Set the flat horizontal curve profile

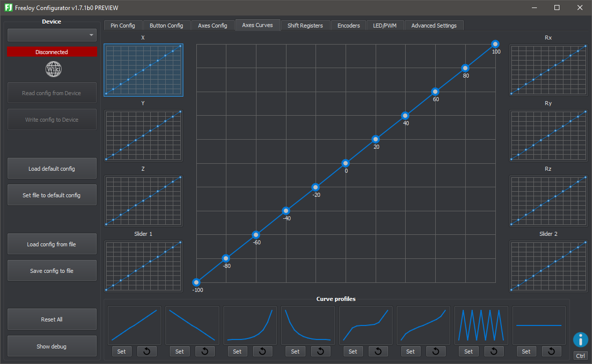[x=526, y=351]
